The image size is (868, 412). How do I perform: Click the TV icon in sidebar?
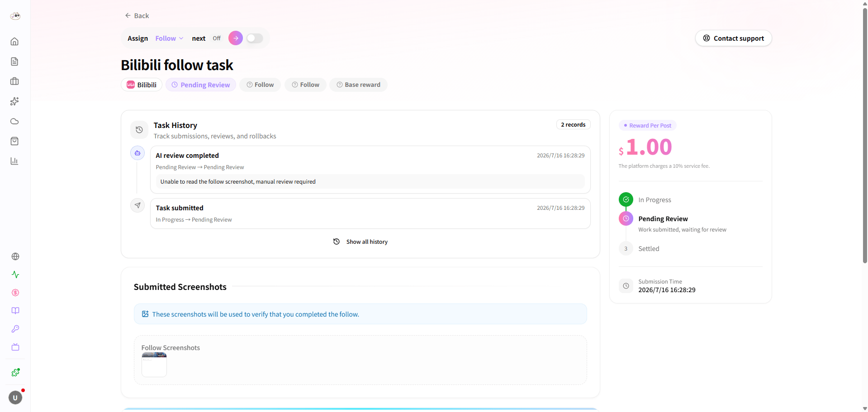point(15,347)
